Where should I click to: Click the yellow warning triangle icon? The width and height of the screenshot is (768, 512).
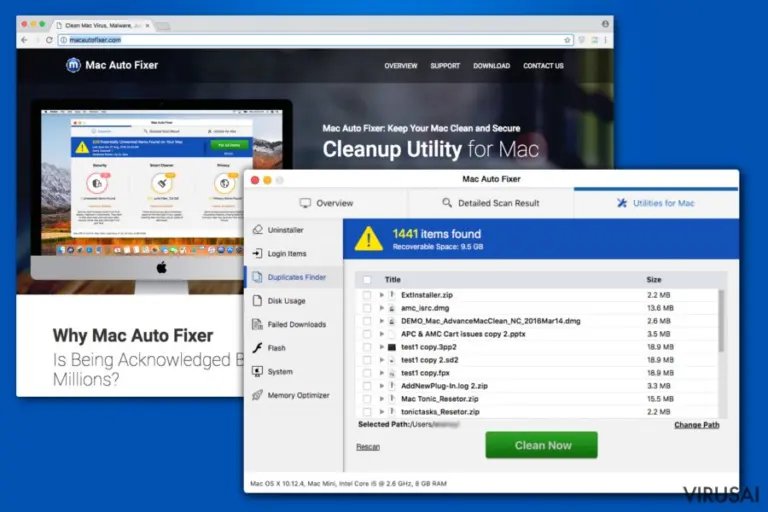click(369, 239)
